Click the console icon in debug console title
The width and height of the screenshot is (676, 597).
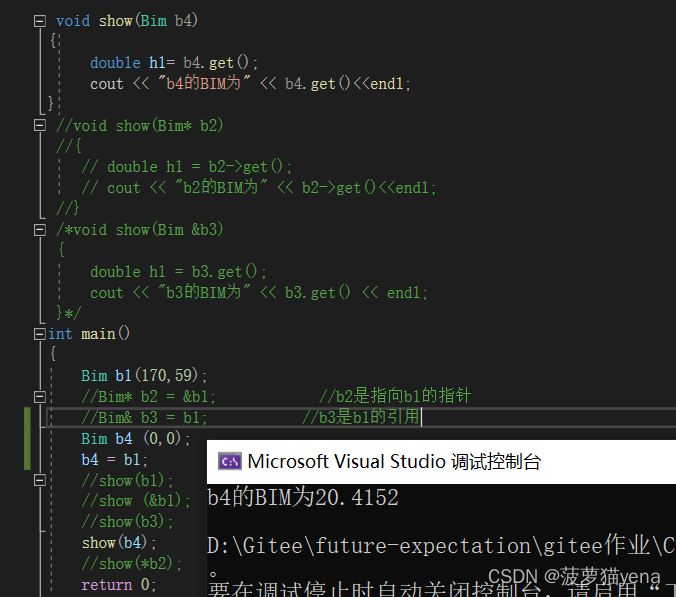click(230, 462)
